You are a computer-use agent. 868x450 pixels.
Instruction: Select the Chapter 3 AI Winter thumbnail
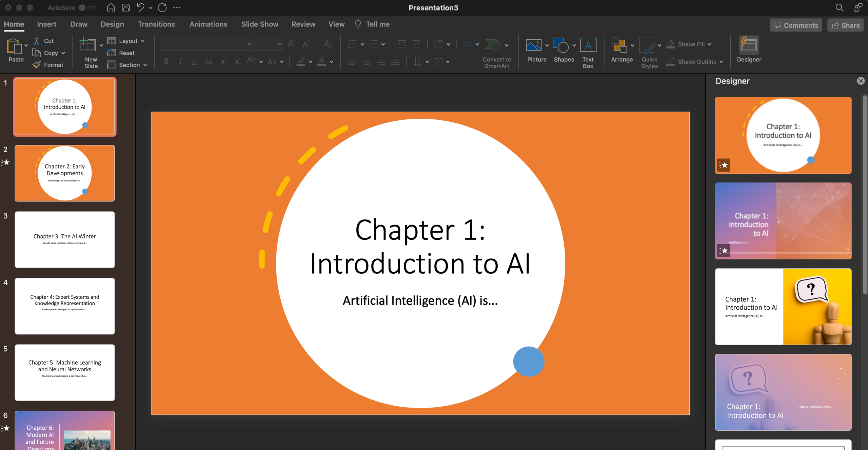[x=65, y=239]
